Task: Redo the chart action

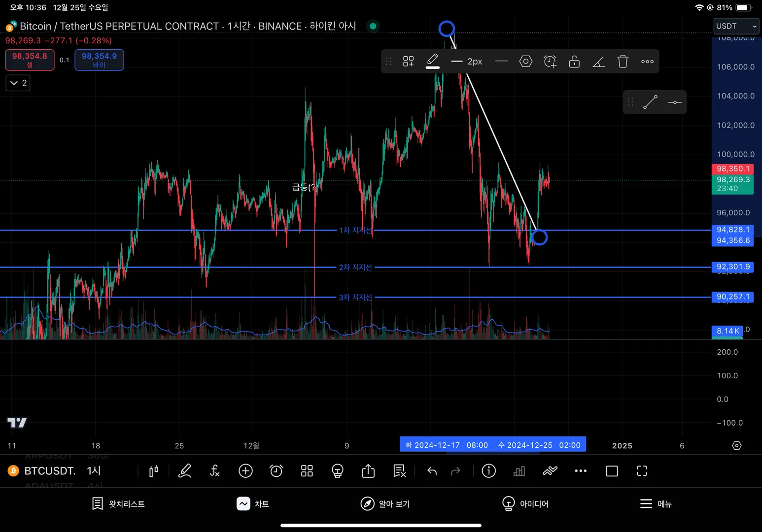Action: point(455,471)
